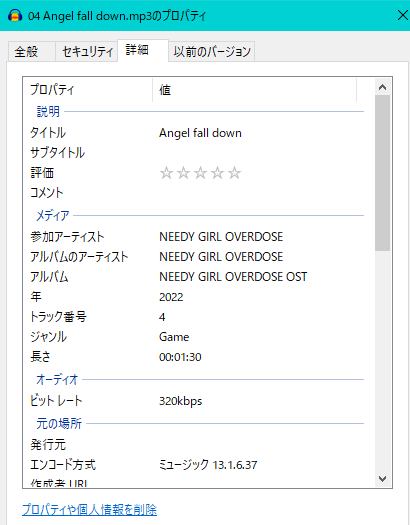Set rating to five stars
Image resolution: width=410 pixels, height=525 pixels.
[x=234, y=173]
